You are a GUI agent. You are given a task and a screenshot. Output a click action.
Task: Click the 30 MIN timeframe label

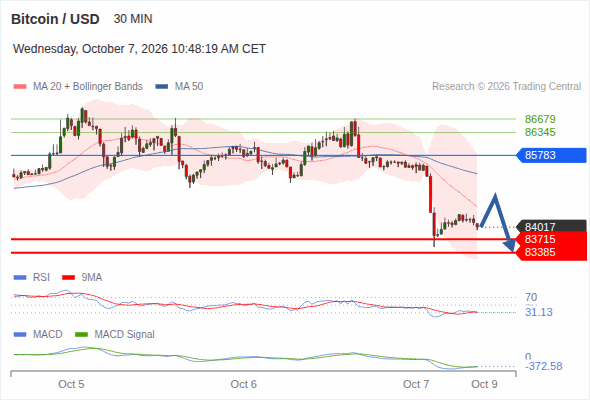(x=133, y=19)
